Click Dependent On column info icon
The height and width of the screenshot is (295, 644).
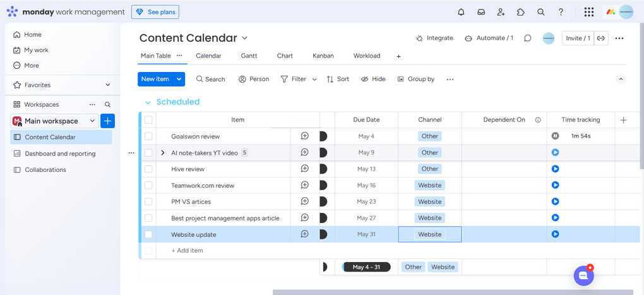(x=538, y=120)
